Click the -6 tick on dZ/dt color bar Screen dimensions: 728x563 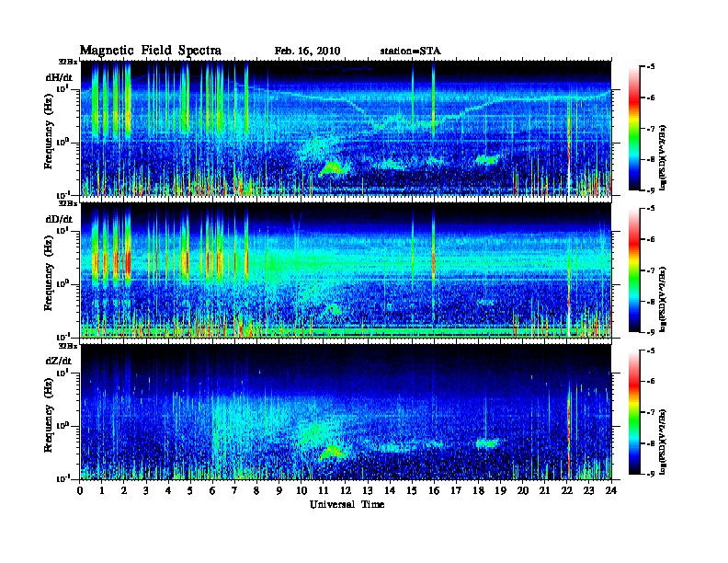[x=651, y=381]
